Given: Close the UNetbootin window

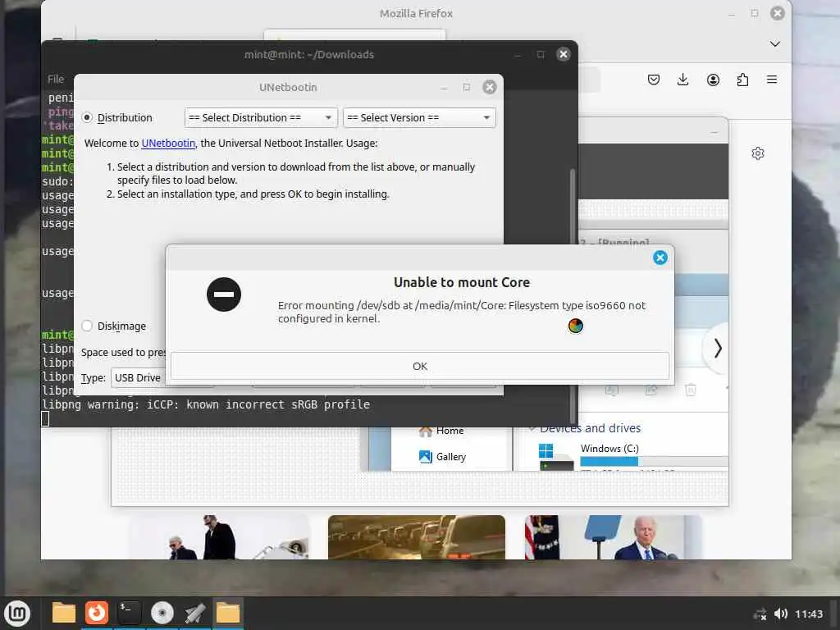Looking at the screenshot, I should click(489, 87).
